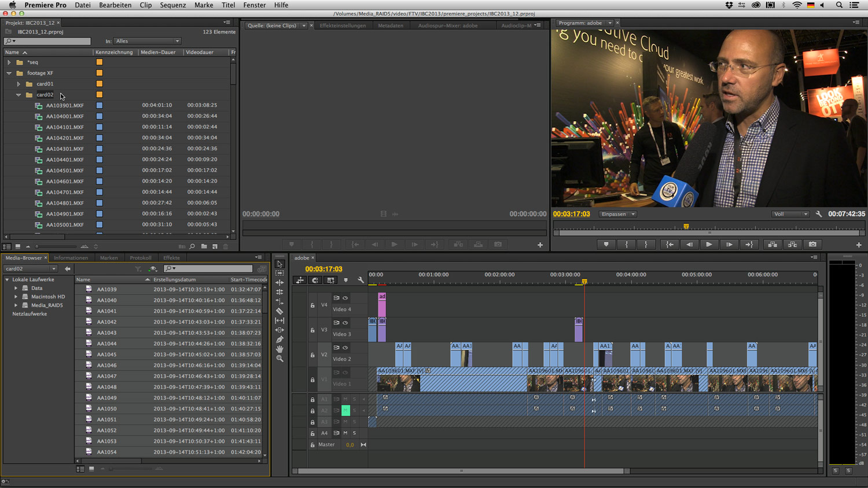Image resolution: width=868 pixels, height=488 pixels.
Task: Click the Play button in the program monitor
Action: click(709, 243)
